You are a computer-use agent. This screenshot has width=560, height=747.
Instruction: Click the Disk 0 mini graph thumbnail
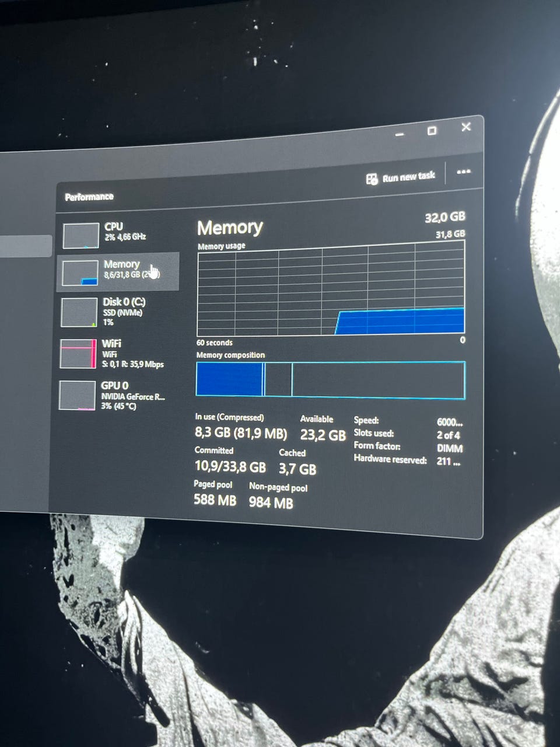pyautogui.click(x=78, y=312)
